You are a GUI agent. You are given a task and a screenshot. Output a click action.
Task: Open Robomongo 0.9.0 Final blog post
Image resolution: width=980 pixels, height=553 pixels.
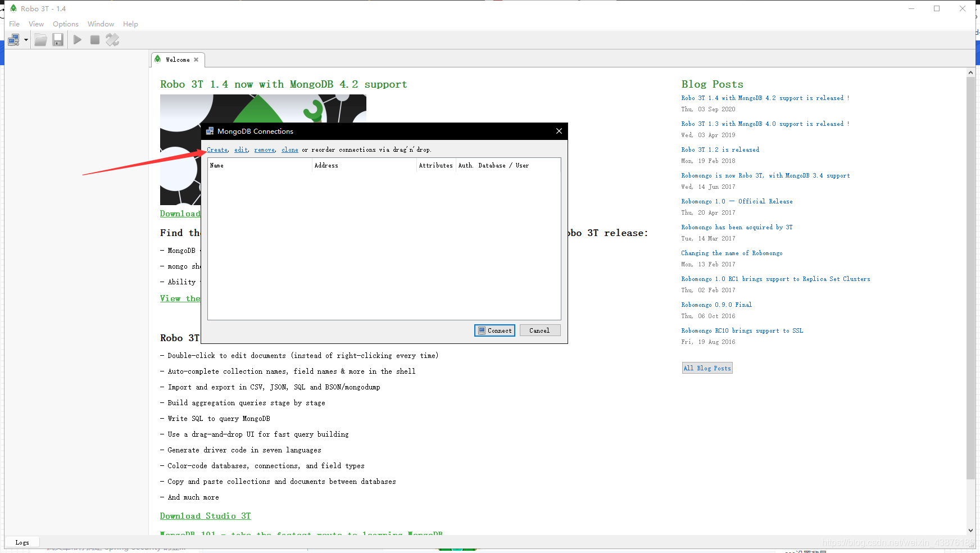716,305
